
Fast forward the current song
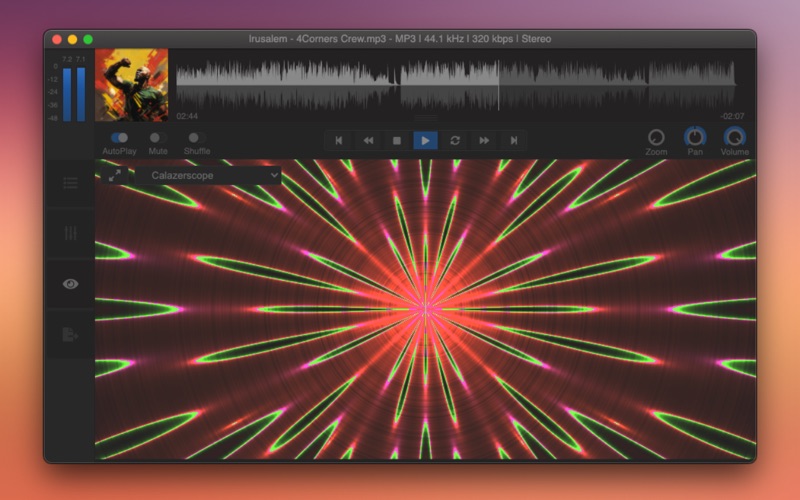(484, 140)
